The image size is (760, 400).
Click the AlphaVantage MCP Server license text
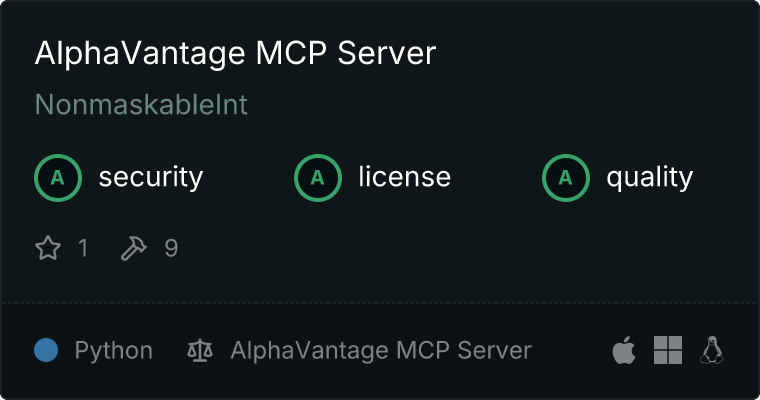381,351
